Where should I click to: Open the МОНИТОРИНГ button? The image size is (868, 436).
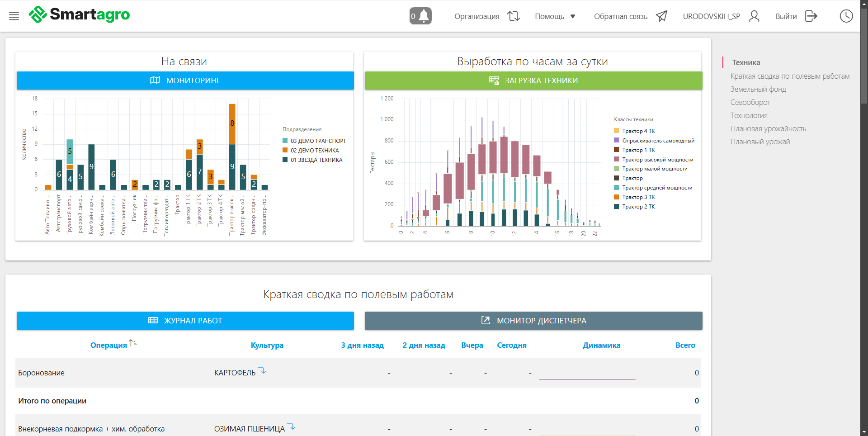[x=185, y=81]
